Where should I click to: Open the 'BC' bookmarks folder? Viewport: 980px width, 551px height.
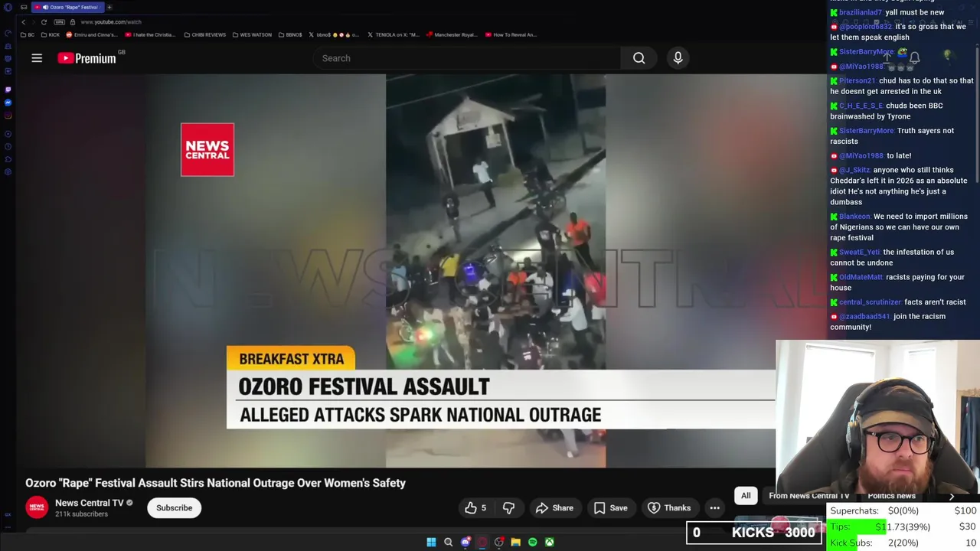28,34
